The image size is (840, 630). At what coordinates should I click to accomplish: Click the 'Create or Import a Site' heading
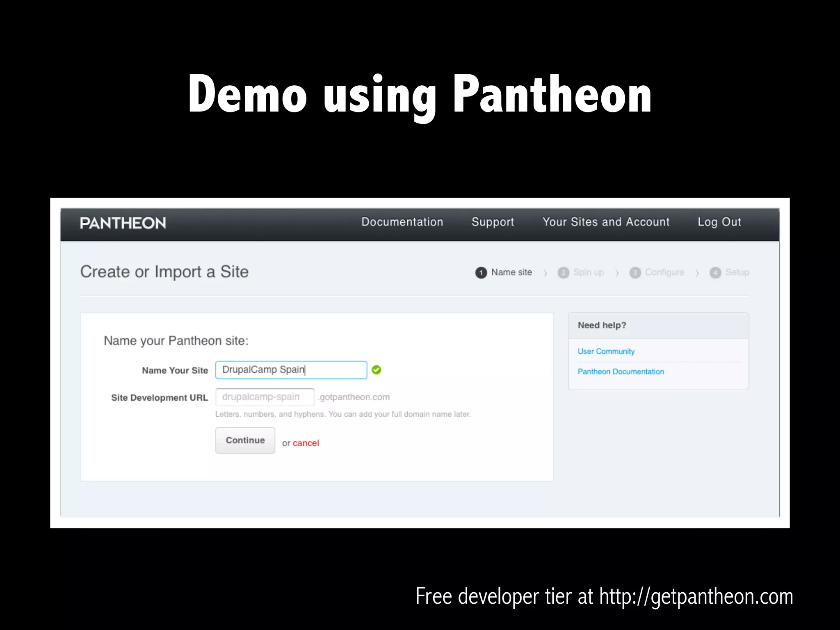coord(164,272)
